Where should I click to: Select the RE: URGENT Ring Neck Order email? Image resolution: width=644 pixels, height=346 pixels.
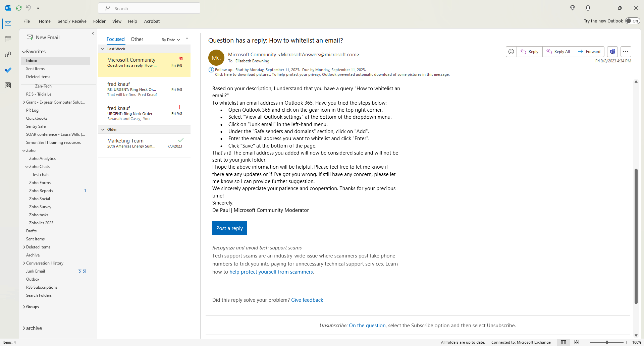(x=144, y=89)
